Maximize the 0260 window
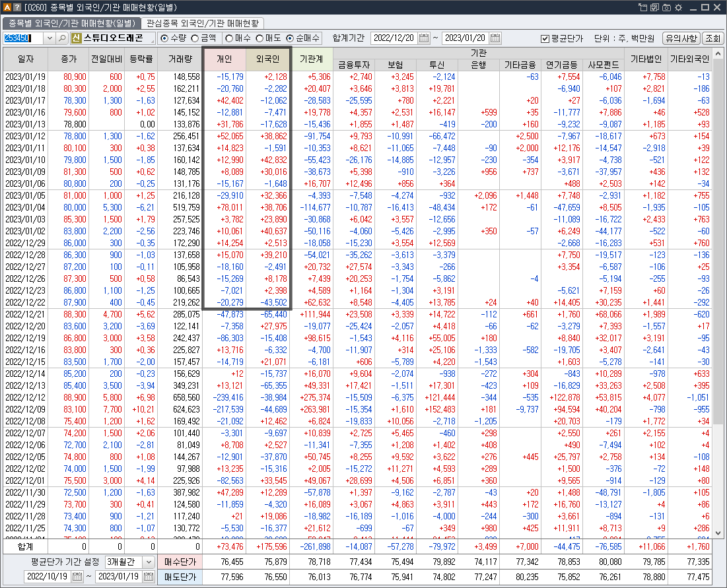 pyautogui.click(x=705, y=7)
